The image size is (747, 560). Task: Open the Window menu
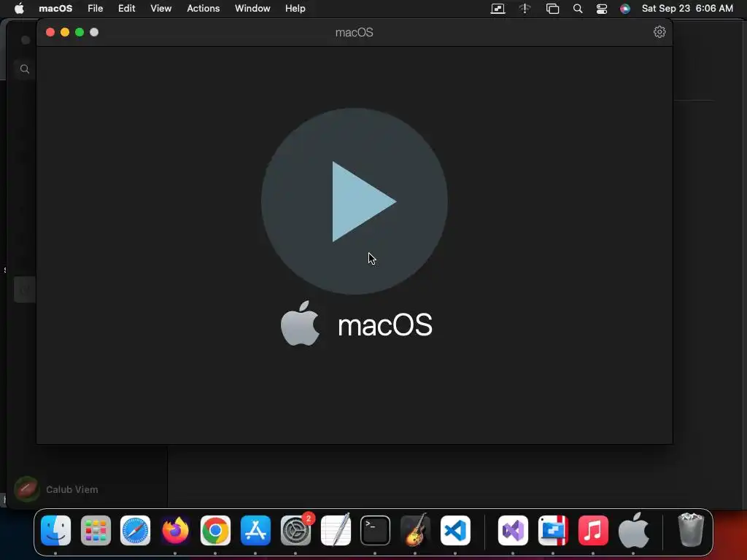[252, 9]
